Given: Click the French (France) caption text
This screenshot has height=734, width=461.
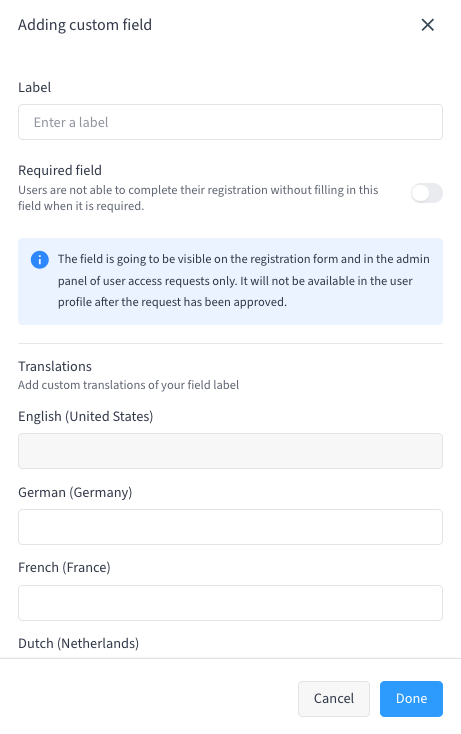Looking at the screenshot, I should pos(64,567).
